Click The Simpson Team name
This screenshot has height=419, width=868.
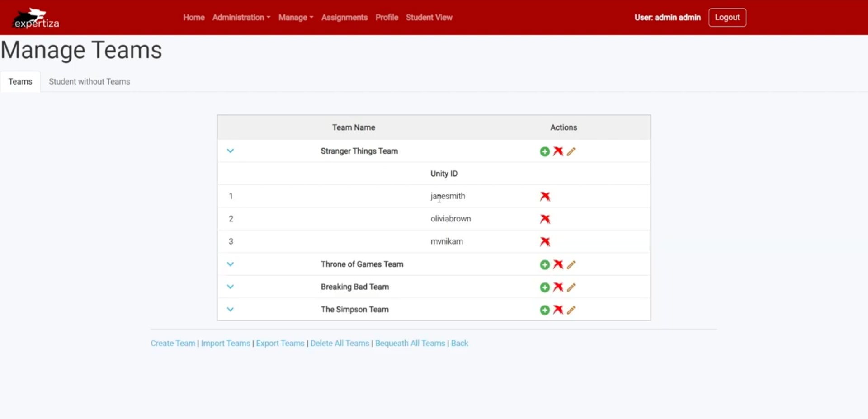[355, 309]
